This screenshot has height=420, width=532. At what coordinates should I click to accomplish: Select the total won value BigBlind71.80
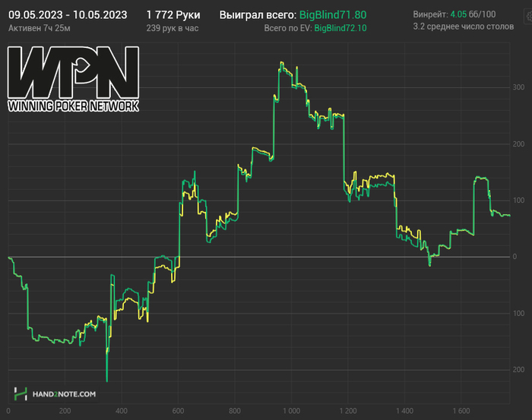click(x=333, y=15)
